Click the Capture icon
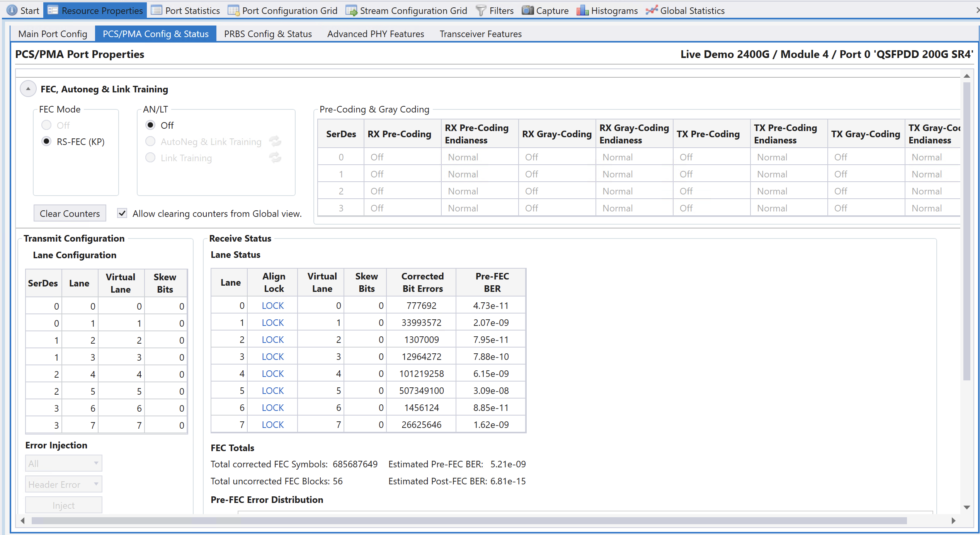This screenshot has height=535, width=980. click(527, 10)
